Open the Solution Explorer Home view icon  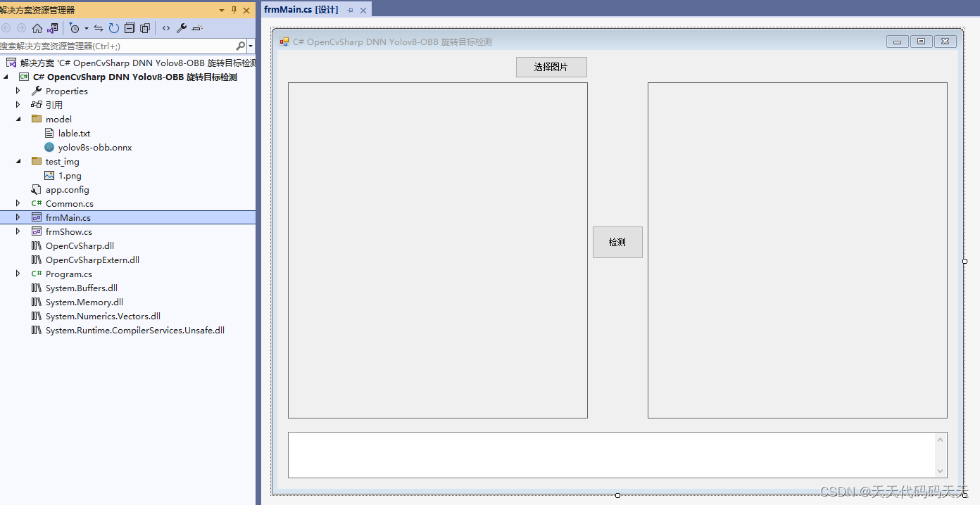pos(37,28)
